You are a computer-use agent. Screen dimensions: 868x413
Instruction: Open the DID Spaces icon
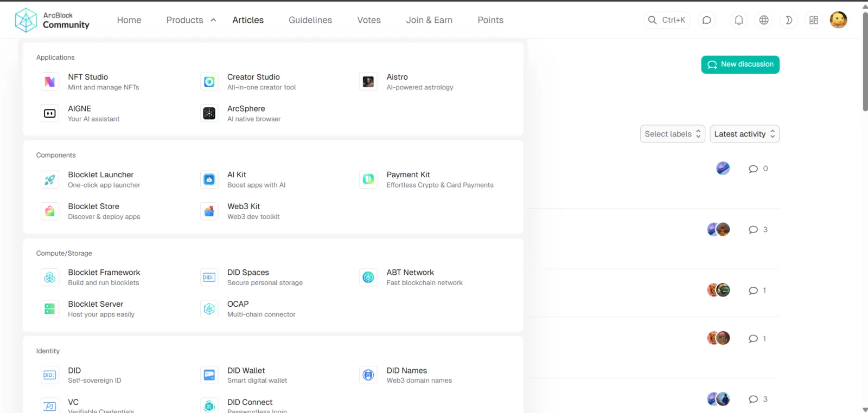click(209, 278)
